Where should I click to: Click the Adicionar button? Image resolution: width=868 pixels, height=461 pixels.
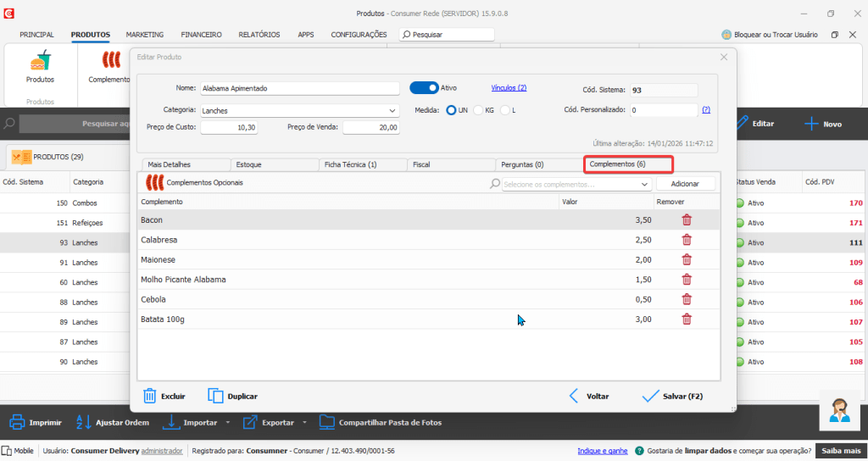(685, 184)
